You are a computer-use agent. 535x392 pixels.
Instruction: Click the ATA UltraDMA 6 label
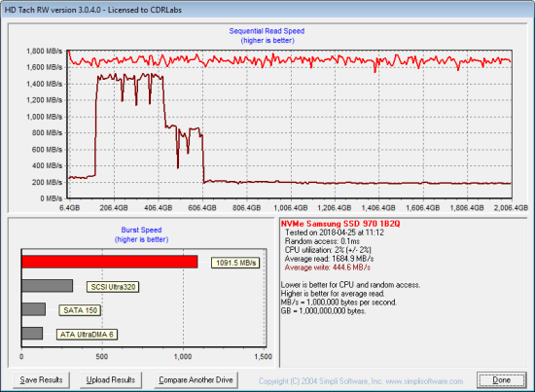click(x=87, y=335)
